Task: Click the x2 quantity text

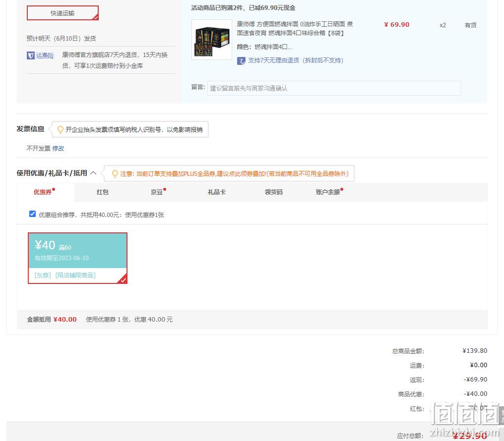Action: (x=442, y=25)
